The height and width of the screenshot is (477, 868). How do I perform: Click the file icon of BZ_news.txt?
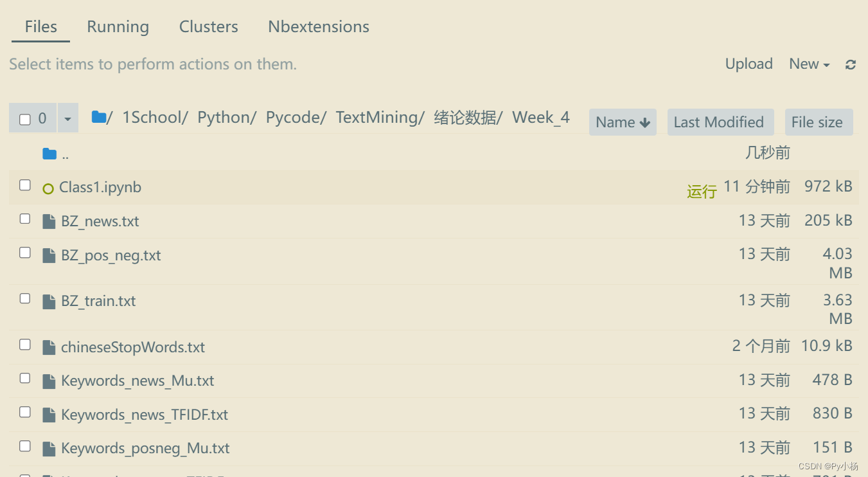(x=49, y=222)
